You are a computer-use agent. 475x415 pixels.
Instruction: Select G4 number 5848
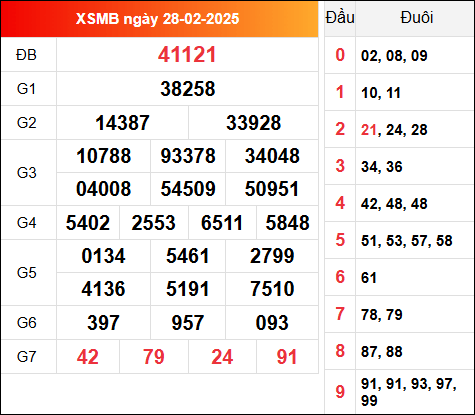[x=287, y=223]
